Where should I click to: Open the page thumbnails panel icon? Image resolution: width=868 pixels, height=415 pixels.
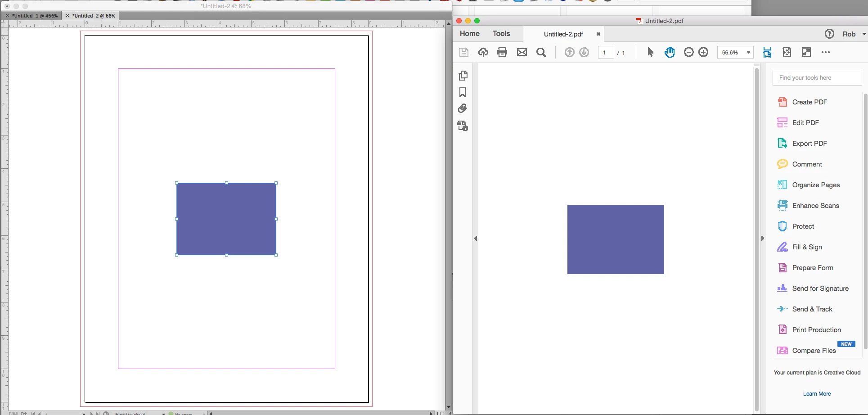[x=463, y=76]
